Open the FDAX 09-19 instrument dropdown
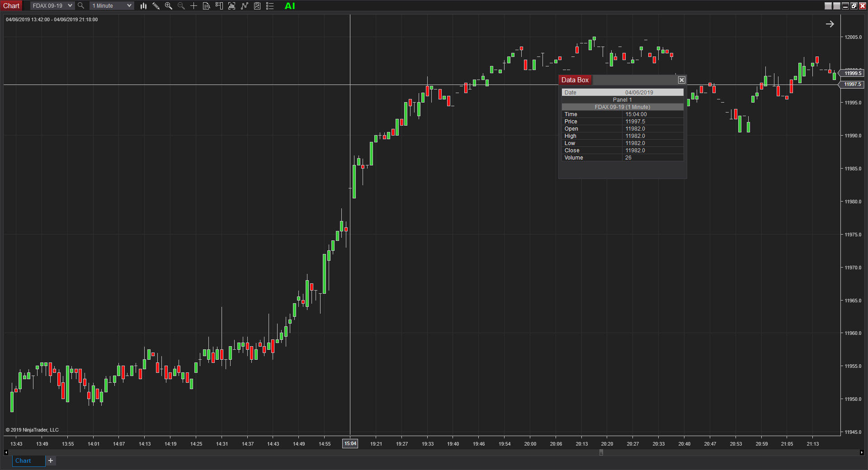868x470 pixels. (x=52, y=6)
